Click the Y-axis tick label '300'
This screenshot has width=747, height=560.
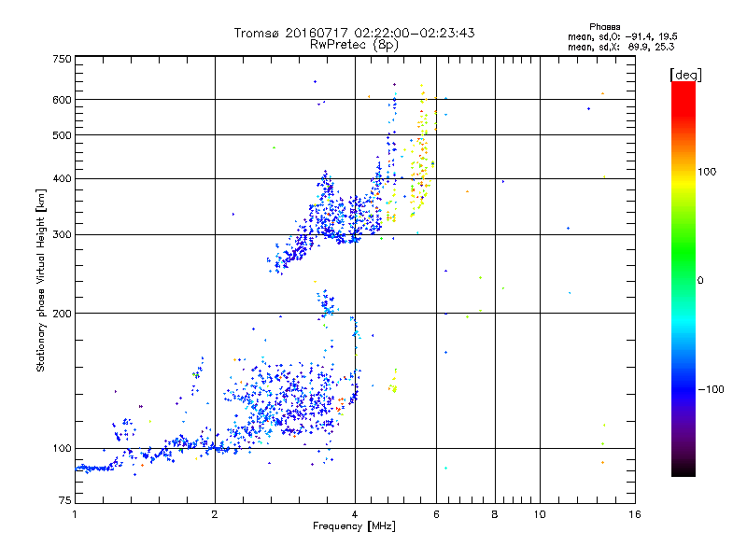point(62,235)
